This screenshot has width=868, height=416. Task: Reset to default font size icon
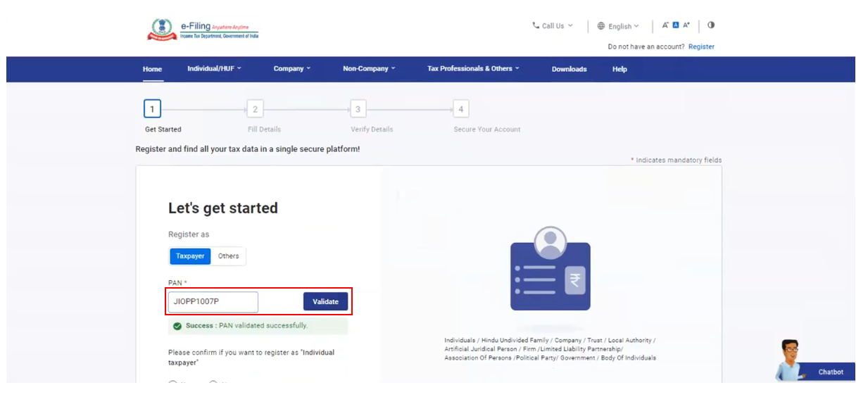pyautogui.click(x=676, y=25)
